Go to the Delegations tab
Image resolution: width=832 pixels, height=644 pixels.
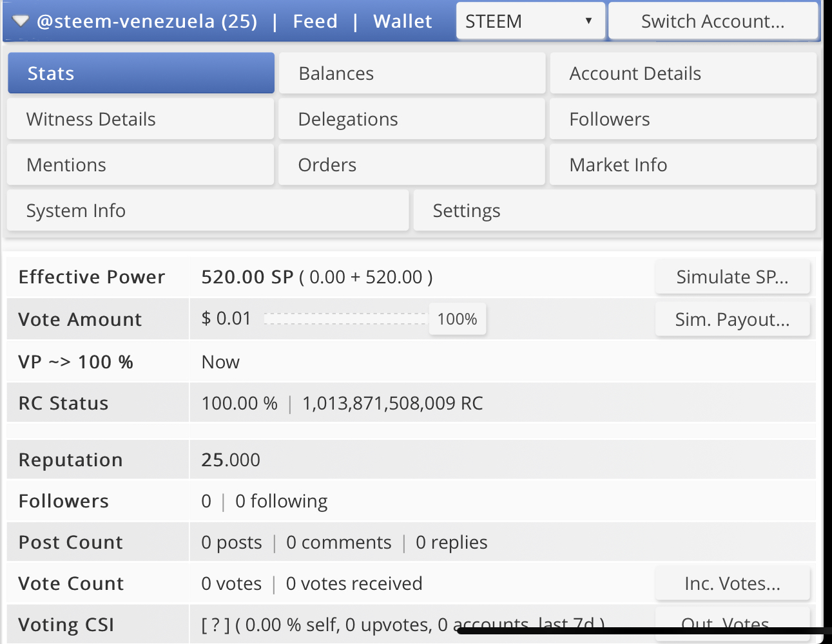pyautogui.click(x=412, y=119)
